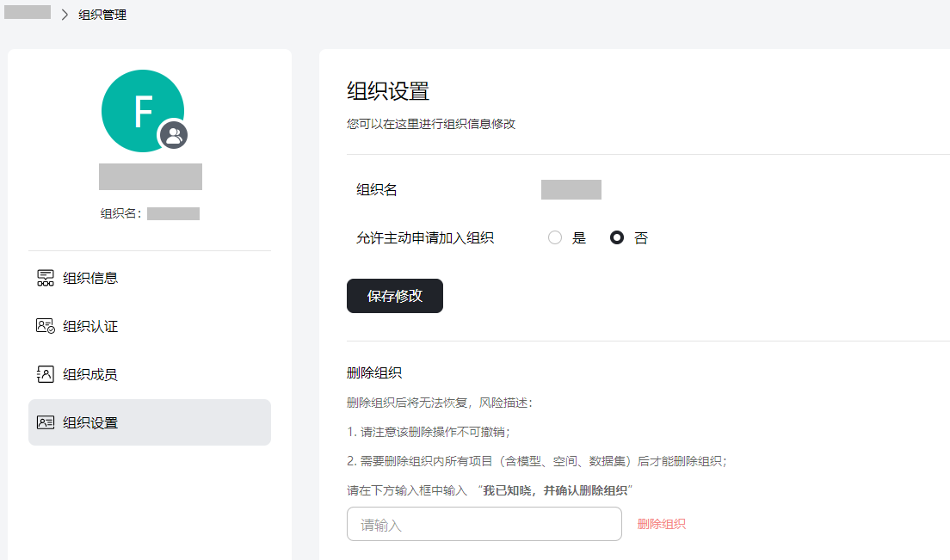Click the organization avatar with letter F
This screenshot has width=950, height=560.
[x=143, y=110]
